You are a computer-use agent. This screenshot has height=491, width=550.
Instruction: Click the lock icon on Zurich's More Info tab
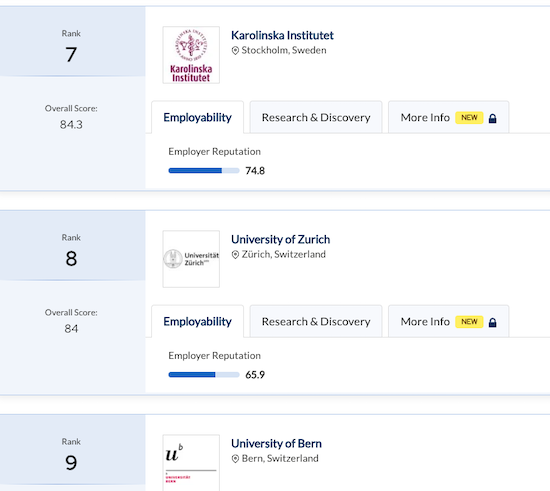tap(492, 322)
